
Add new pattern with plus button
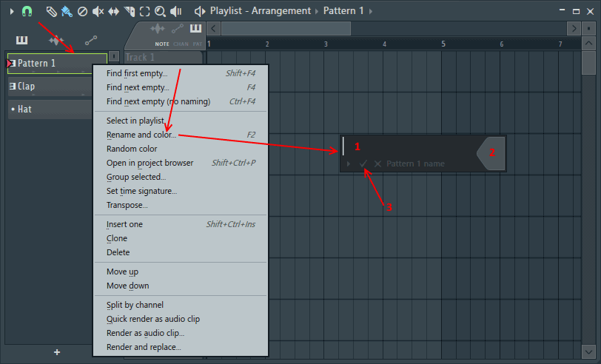[57, 352]
